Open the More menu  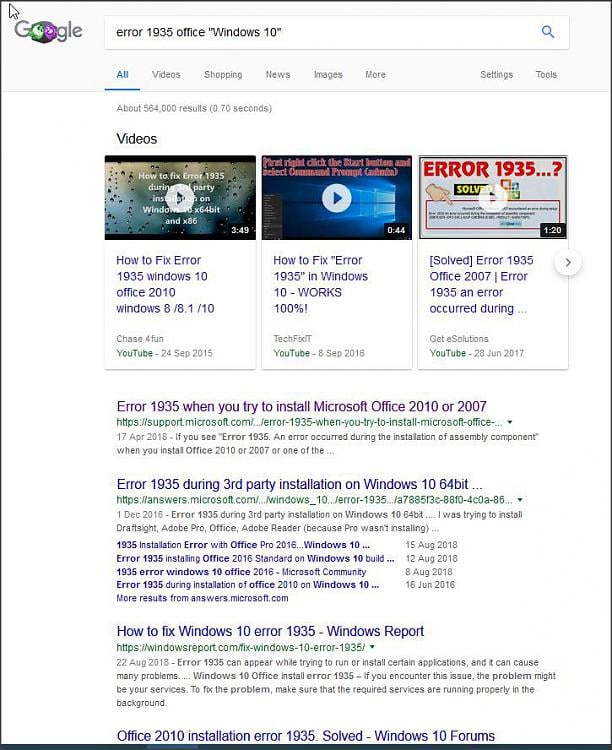tap(375, 75)
